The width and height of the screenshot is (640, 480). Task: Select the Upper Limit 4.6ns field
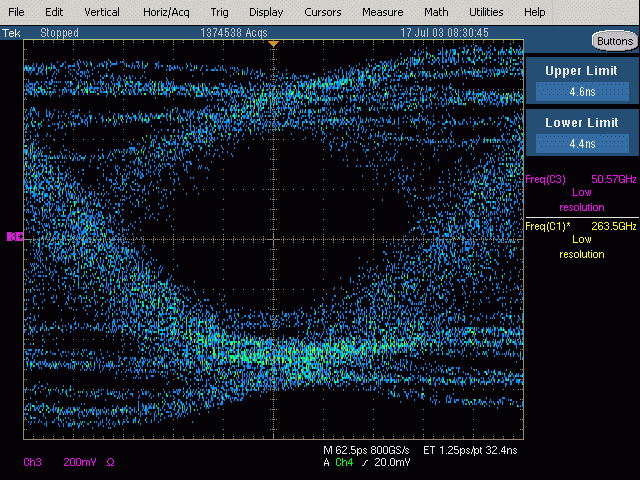pos(582,91)
